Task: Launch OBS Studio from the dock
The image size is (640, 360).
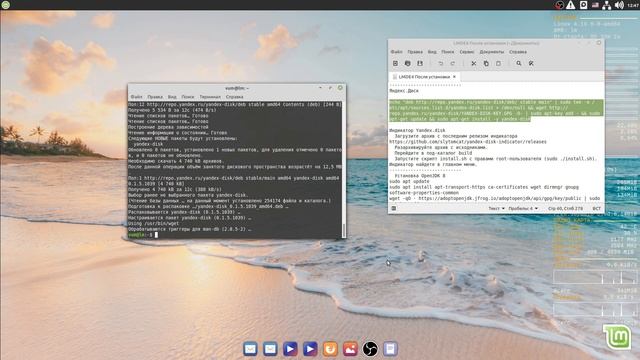Action: [x=370, y=349]
